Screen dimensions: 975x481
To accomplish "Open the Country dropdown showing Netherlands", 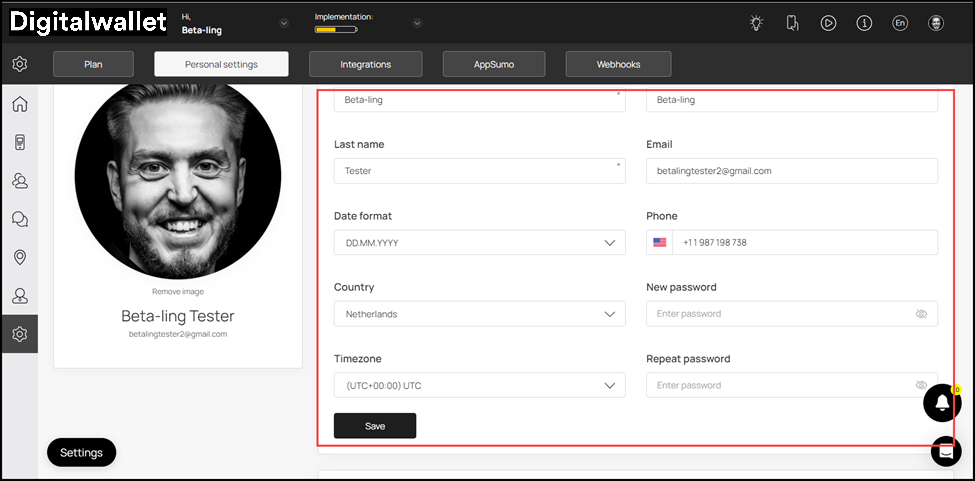I will (479, 314).
